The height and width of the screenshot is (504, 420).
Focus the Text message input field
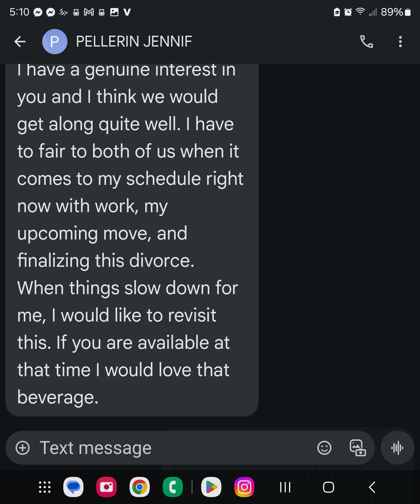[x=168, y=448]
